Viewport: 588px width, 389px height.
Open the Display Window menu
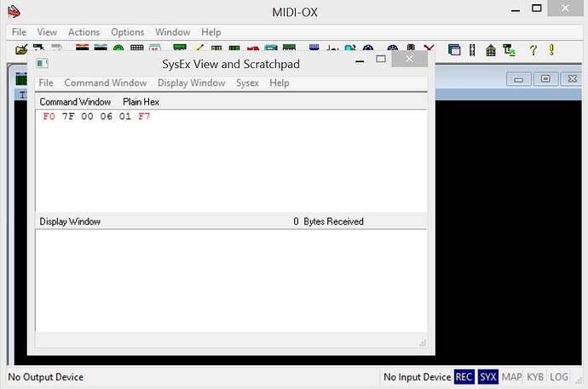(x=191, y=83)
